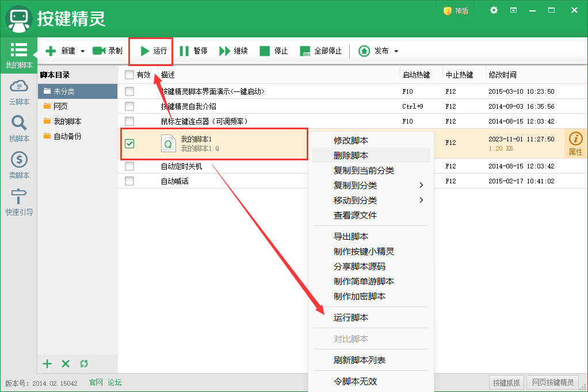Open the title bar dropdown menu icon
The width and height of the screenshot is (588, 392).
(x=513, y=10)
